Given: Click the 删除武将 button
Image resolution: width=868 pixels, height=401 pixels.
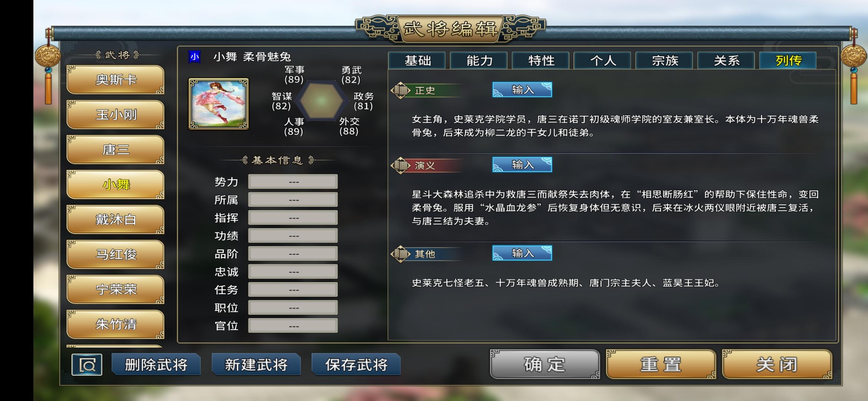Looking at the screenshot, I should 156,365.
